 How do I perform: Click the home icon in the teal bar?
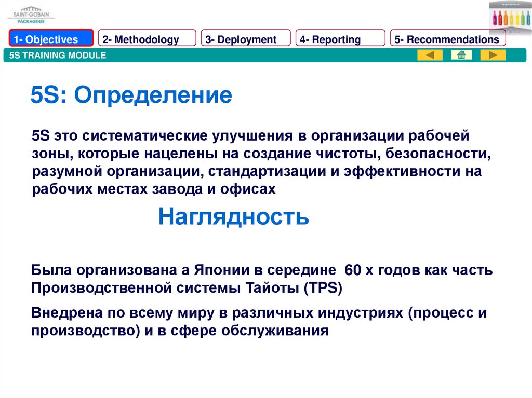click(461, 55)
